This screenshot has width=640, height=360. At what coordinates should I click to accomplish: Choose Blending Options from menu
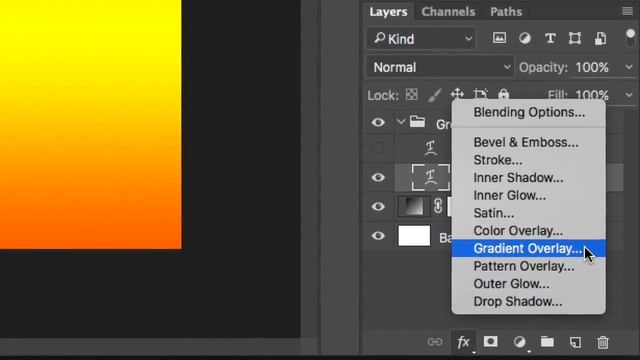[529, 112]
